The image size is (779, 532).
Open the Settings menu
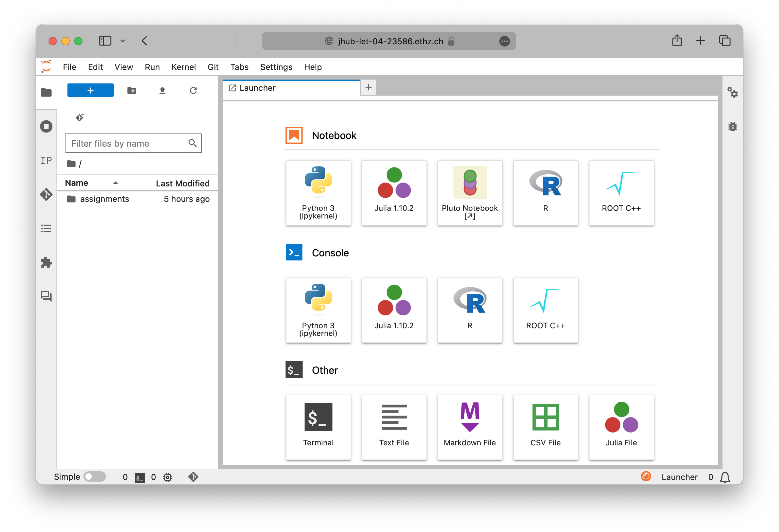tap(276, 67)
